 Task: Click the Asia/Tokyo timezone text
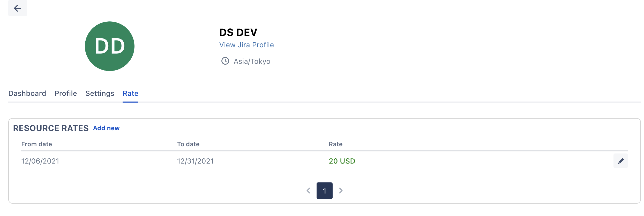[252, 61]
